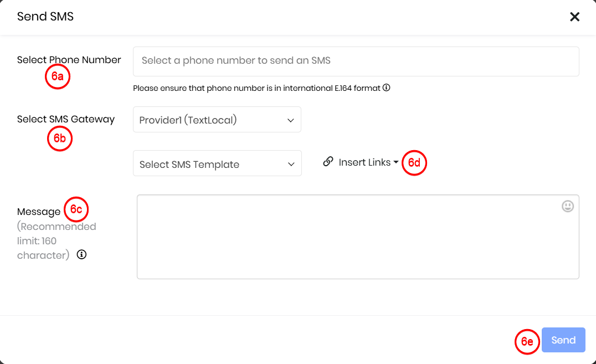Click the red 6c annotation marker
Screen dimensions: 596x364
pyautogui.click(x=76, y=209)
